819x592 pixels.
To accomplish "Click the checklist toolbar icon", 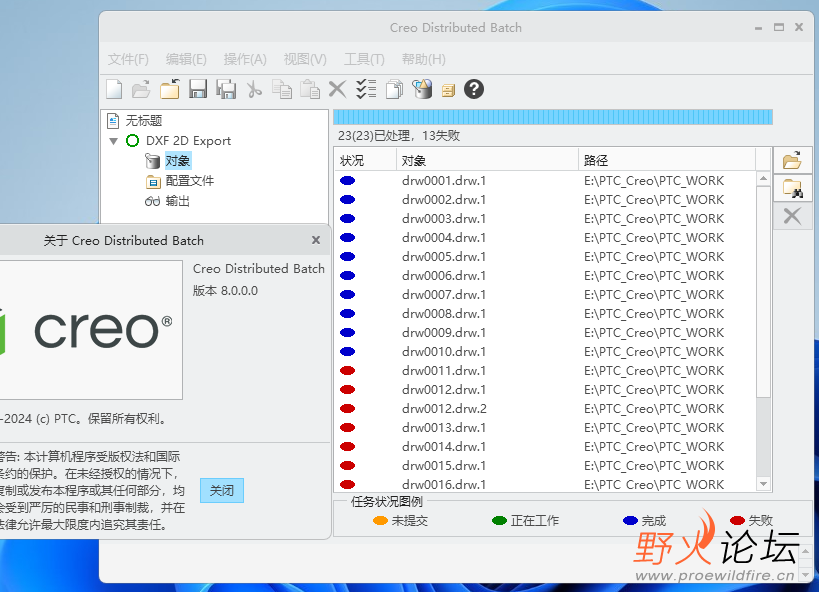I will tap(366, 89).
